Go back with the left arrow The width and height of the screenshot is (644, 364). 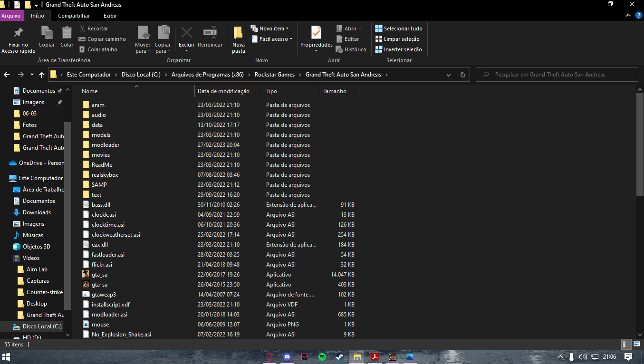tap(7, 75)
